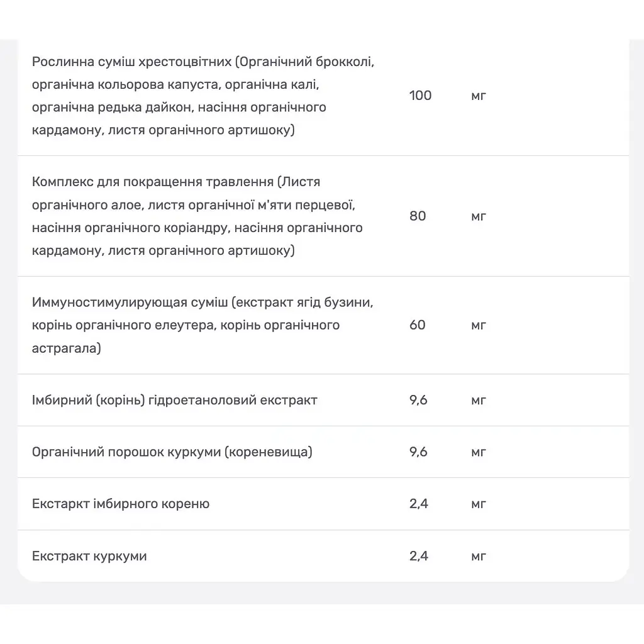This screenshot has height=644, width=644.
Task: Click мг unit in Екстракт куркуми row
Action: click(479, 556)
